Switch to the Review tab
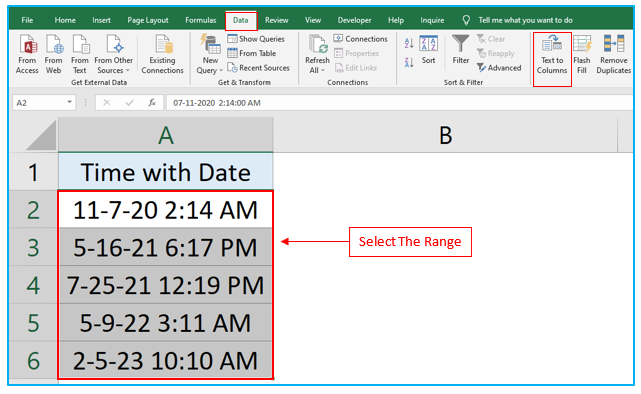The height and width of the screenshot is (394, 641). [277, 20]
